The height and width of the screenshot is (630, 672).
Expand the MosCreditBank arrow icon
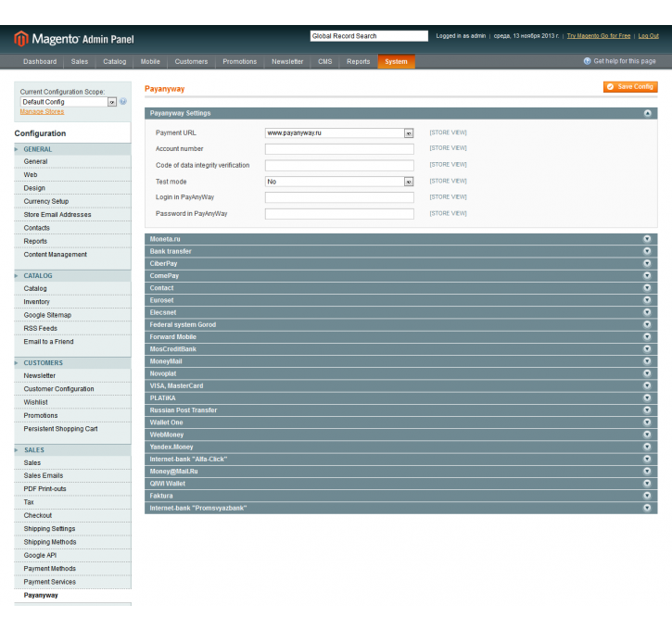pyautogui.click(x=647, y=348)
